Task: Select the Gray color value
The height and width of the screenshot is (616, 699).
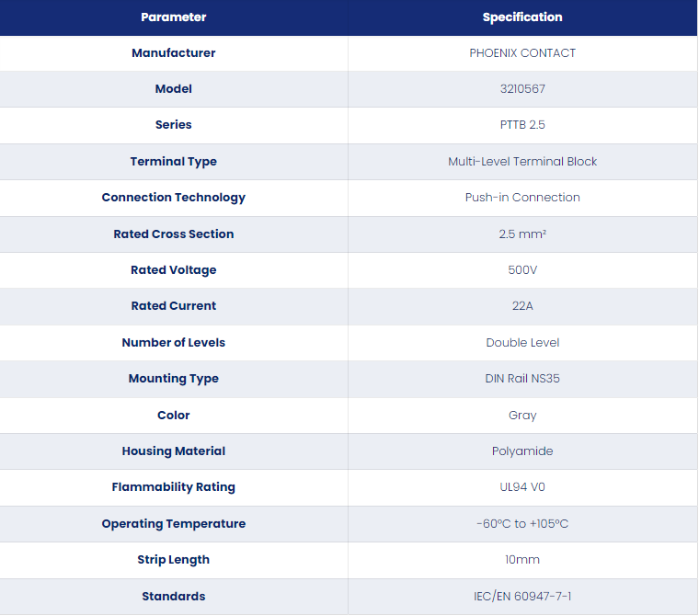Action: click(x=522, y=416)
